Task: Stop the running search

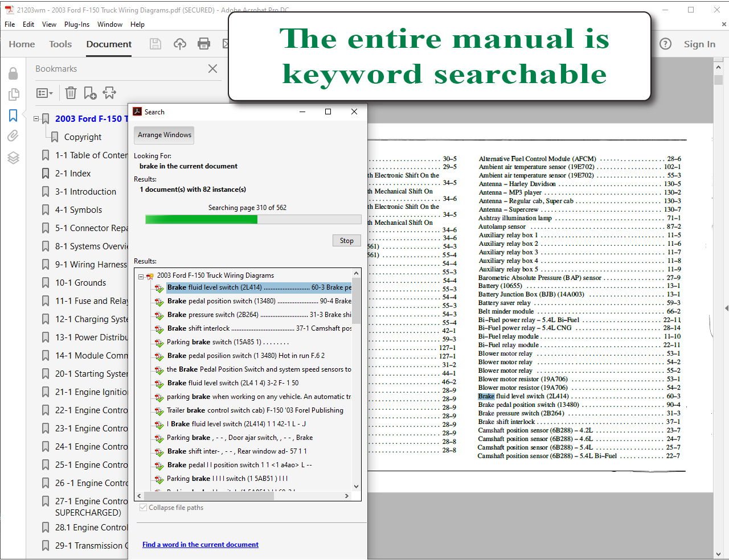Action: coord(347,241)
